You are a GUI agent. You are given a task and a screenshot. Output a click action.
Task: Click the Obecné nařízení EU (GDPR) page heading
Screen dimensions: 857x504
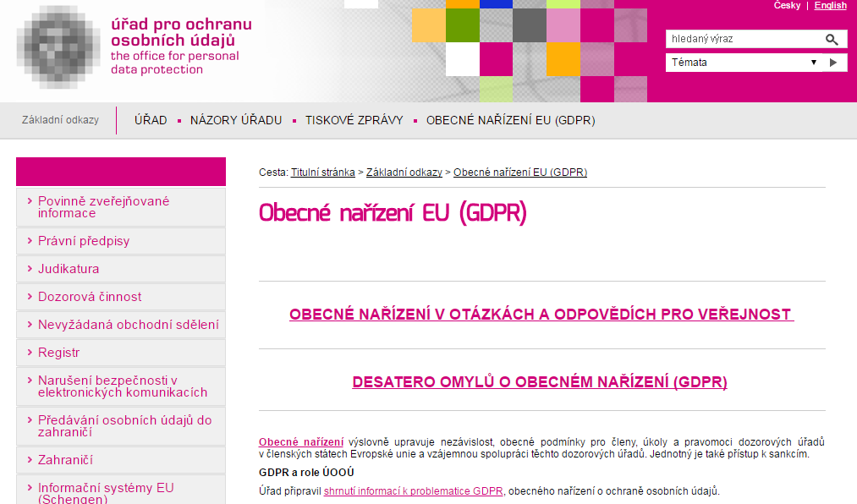(393, 213)
